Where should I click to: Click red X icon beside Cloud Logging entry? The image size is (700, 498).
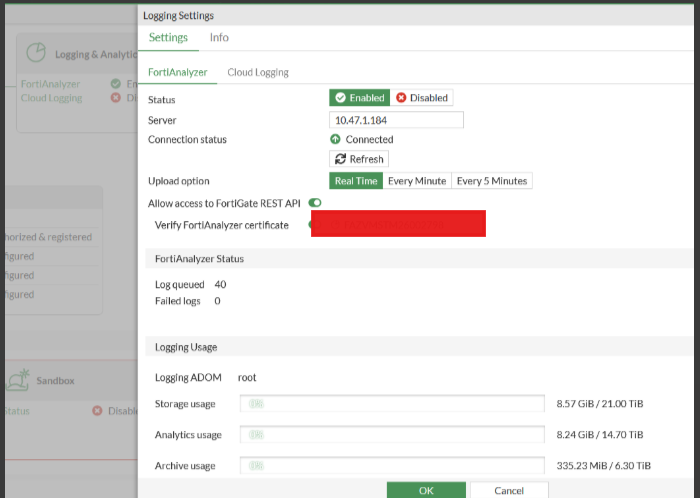(116, 97)
